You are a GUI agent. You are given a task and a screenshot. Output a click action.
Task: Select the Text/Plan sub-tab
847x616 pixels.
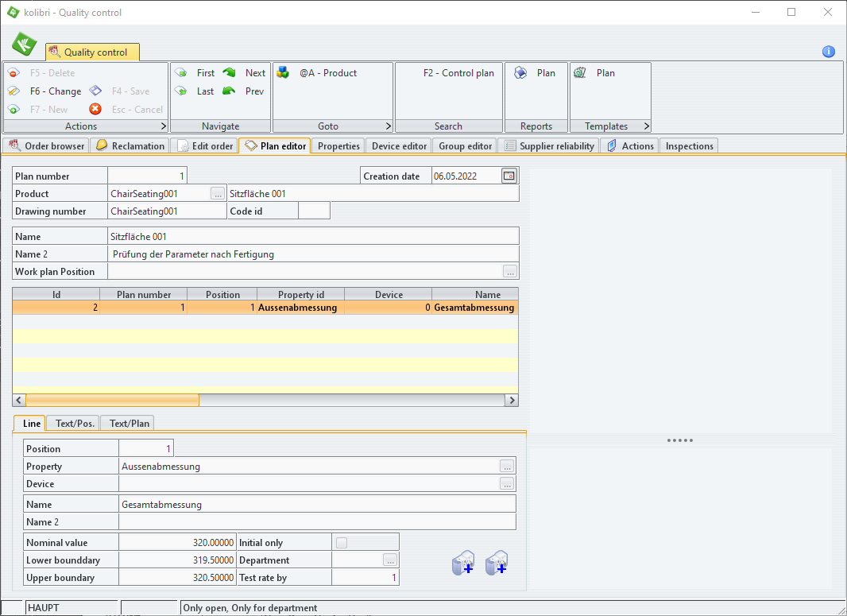129,423
